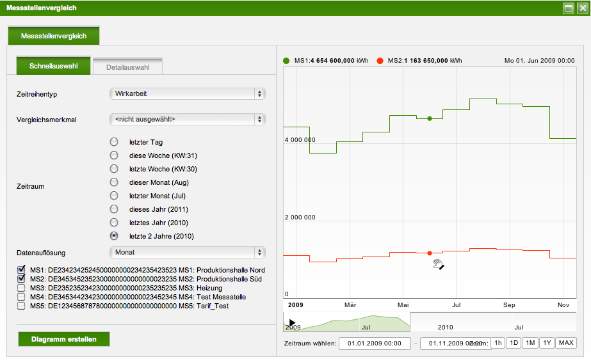The width and height of the screenshot is (591, 364).
Task: Expand the Vergleichsmerkmal dropdown
Action: click(x=187, y=119)
